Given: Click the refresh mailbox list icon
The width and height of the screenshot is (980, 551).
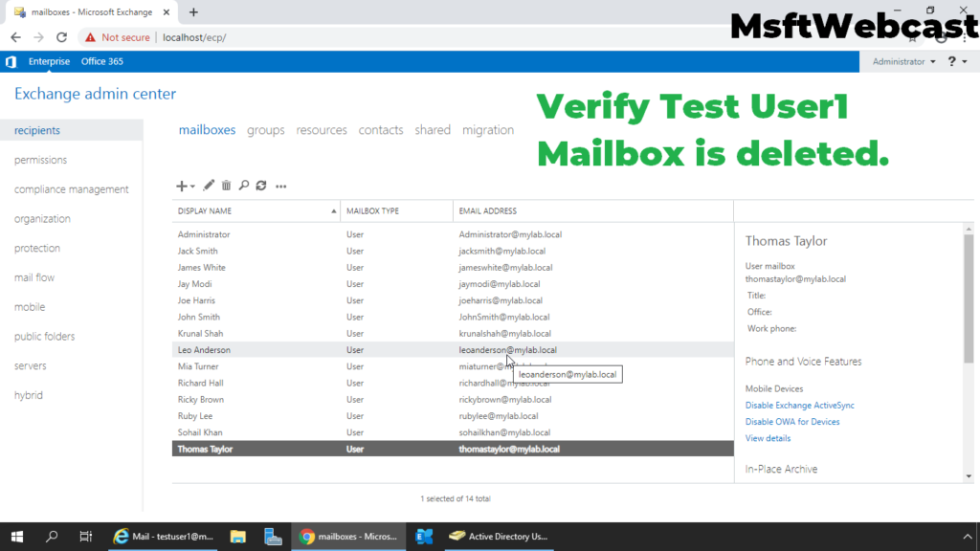Looking at the screenshot, I should [x=261, y=185].
